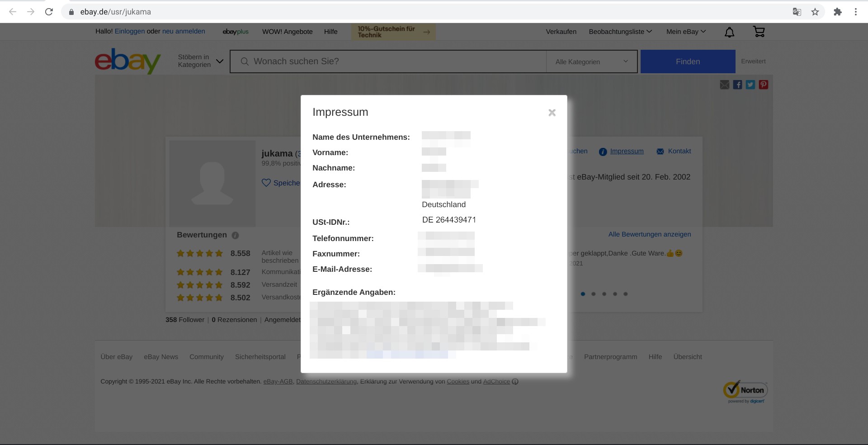Viewport: 868px width, 445px height.
Task: Share profile via email icon
Action: pos(724,85)
